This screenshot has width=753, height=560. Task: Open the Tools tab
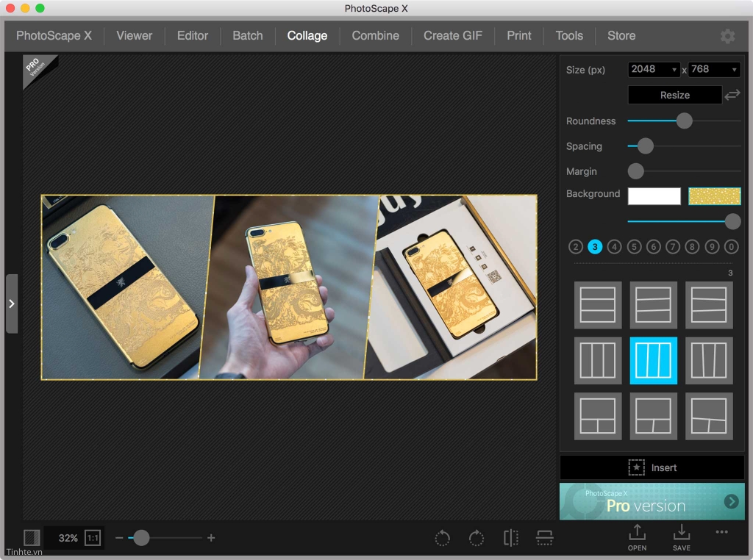(x=569, y=35)
